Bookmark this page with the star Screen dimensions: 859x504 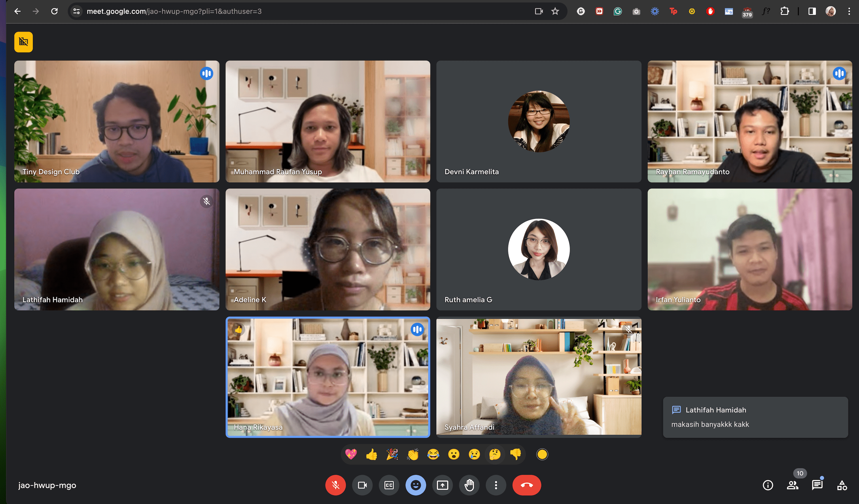coord(555,11)
